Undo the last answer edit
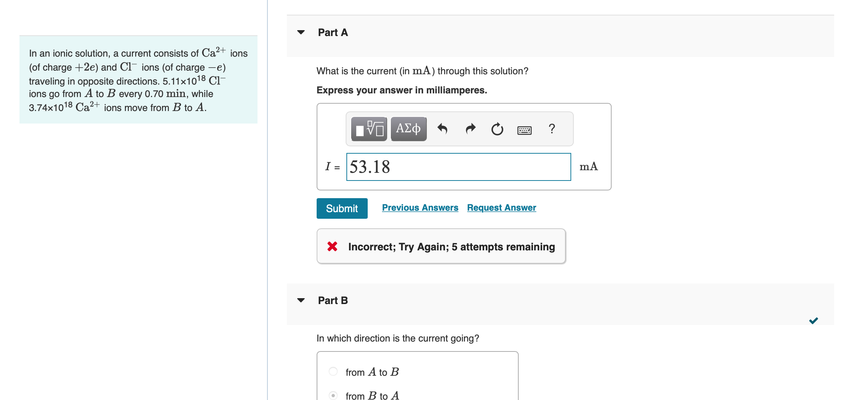Screen dimensions: 868x400 pos(443,129)
